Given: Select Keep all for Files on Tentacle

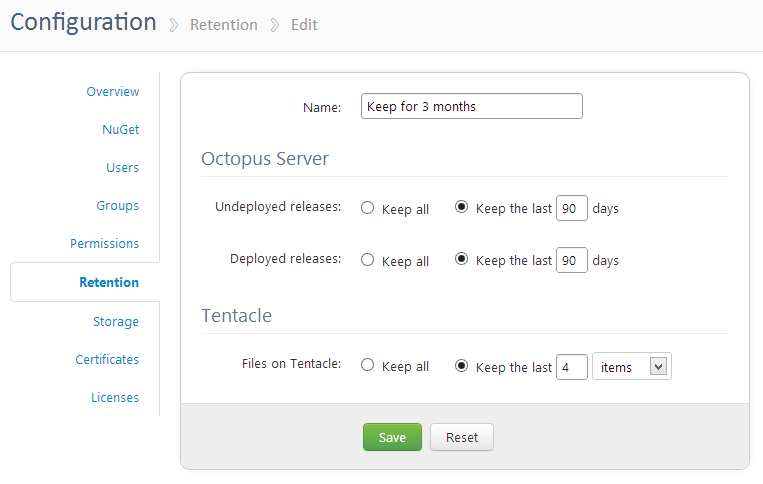Looking at the screenshot, I should [367, 366].
